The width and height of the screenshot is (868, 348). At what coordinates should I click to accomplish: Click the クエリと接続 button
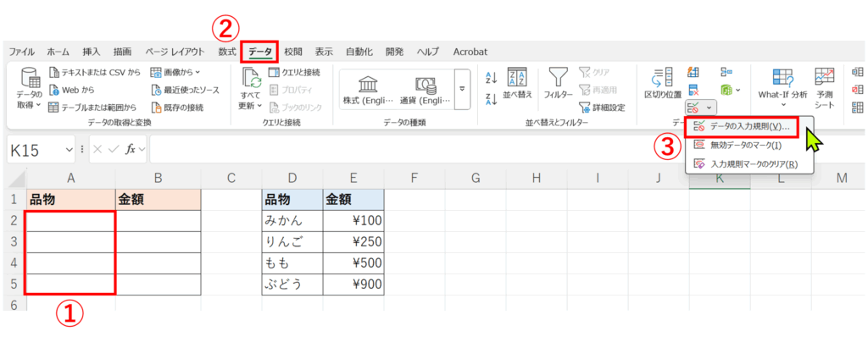(x=294, y=73)
